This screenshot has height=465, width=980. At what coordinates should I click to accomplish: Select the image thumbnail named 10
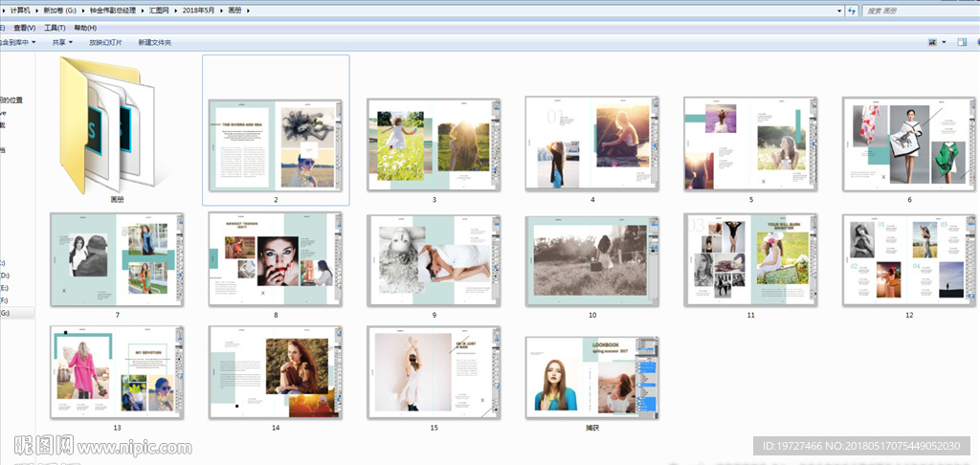click(592, 260)
